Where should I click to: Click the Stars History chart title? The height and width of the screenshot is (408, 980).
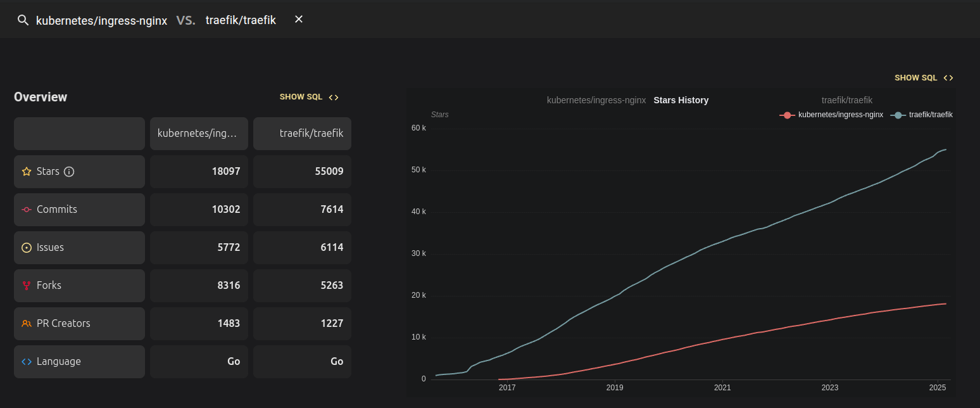click(x=681, y=100)
